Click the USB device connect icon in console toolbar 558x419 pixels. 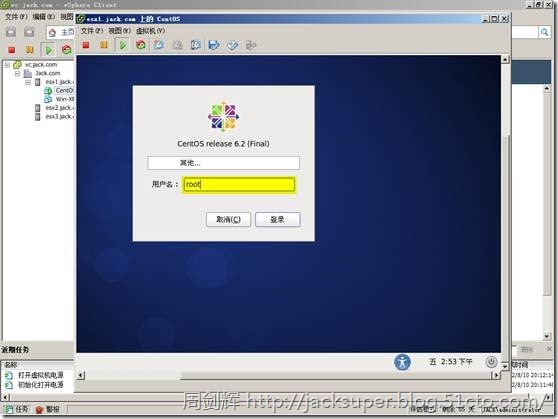[251, 45]
